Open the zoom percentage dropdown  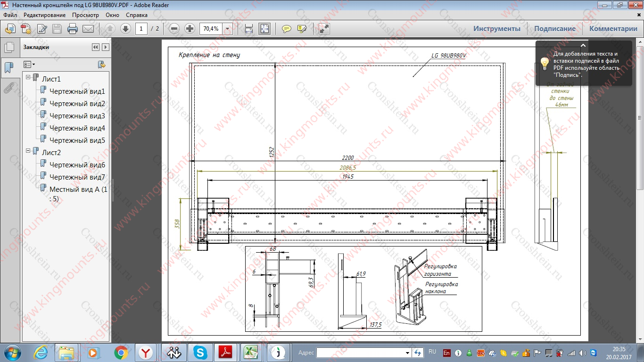228,29
